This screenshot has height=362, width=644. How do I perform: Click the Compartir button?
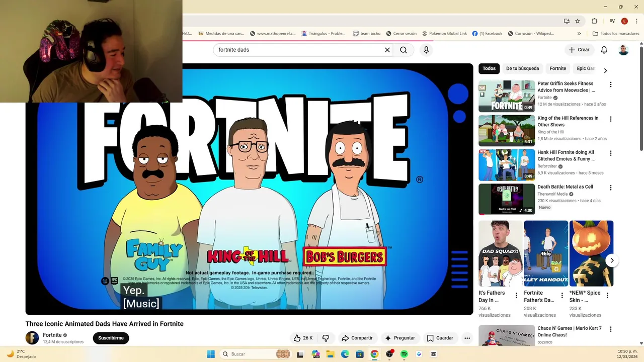tap(357, 338)
